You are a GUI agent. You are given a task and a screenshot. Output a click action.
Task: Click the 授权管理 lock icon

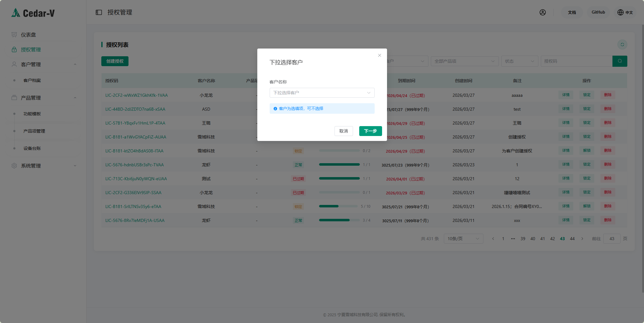(x=14, y=49)
